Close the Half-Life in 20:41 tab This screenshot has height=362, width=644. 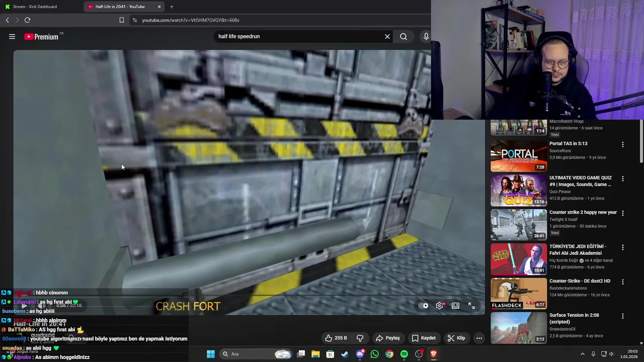pyautogui.click(x=159, y=7)
